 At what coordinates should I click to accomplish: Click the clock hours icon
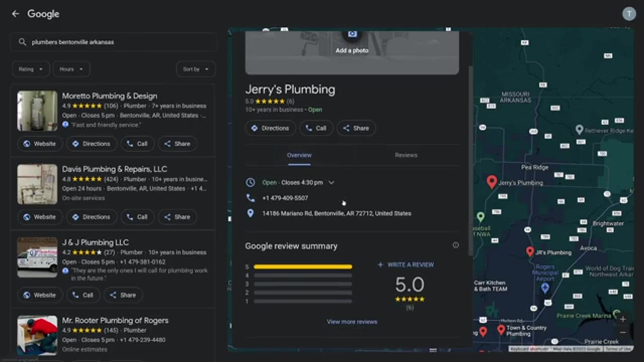[x=250, y=183]
